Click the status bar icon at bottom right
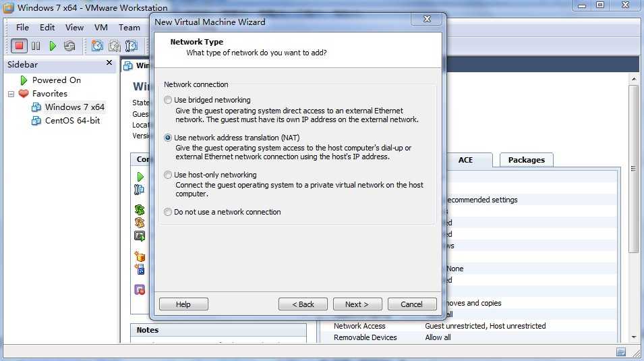Image resolution: width=644 pixels, height=361 pixels. pyautogui.click(x=621, y=352)
